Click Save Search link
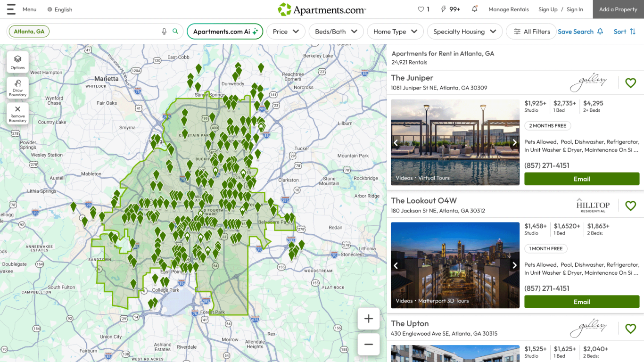This screenshot has height=362, width=644. 576,32
